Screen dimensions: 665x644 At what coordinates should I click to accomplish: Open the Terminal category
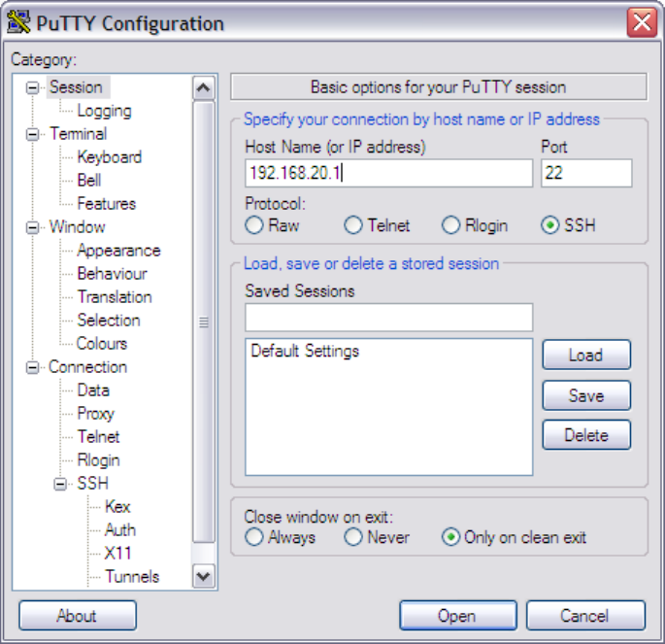78,134
